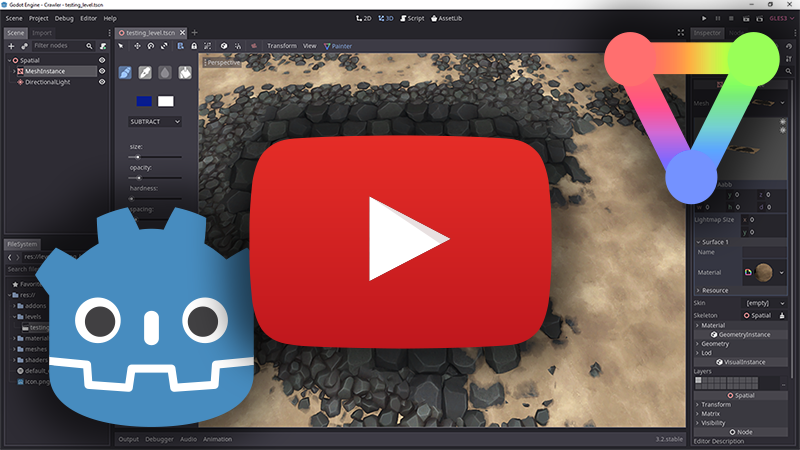800x450 pixels.
Task: Collapse the Surface 1 section
Action: [x=741, y=242]
